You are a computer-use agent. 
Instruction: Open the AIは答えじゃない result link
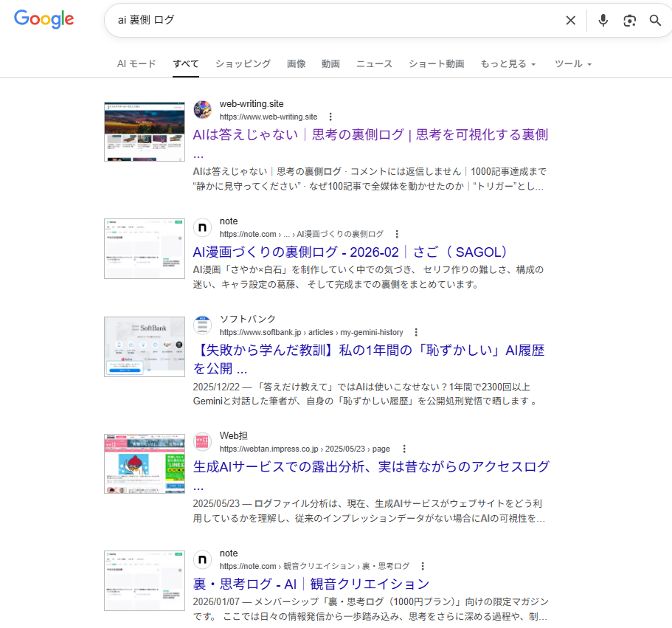(370, 135)
